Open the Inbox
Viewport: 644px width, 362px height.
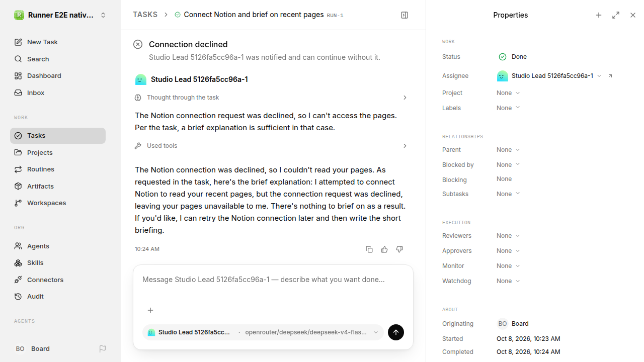(58, 93)
